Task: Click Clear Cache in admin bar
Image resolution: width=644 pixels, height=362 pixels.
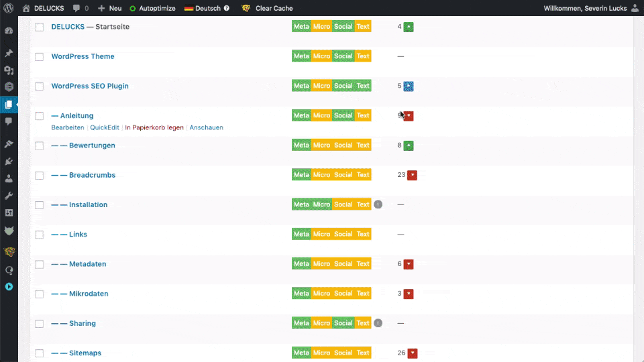Action: click(267, 8)
